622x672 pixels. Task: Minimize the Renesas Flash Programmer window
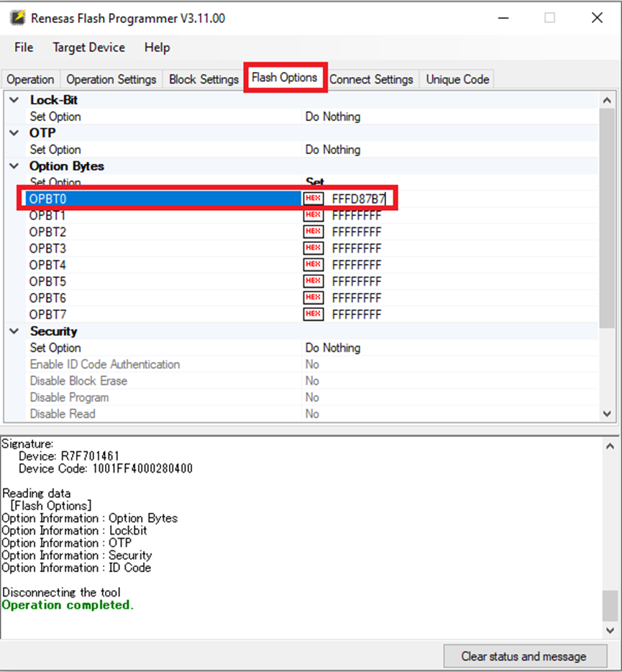tap(503, 18)
